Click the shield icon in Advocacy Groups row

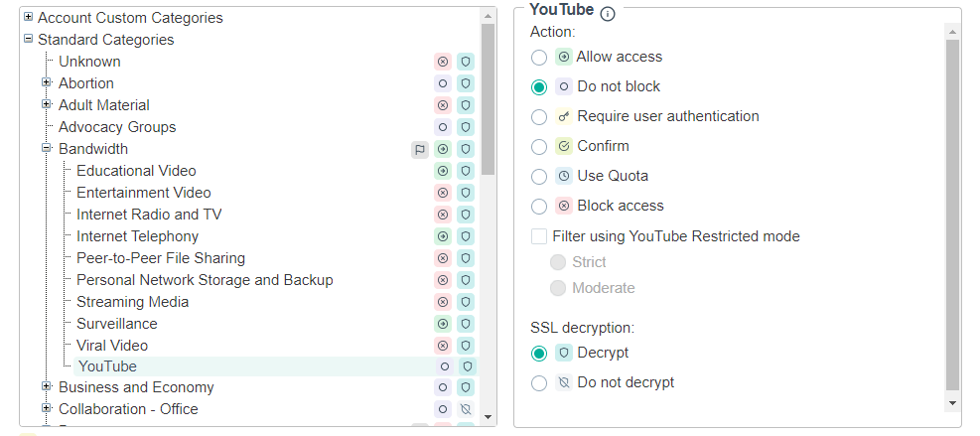coord(465,127)
